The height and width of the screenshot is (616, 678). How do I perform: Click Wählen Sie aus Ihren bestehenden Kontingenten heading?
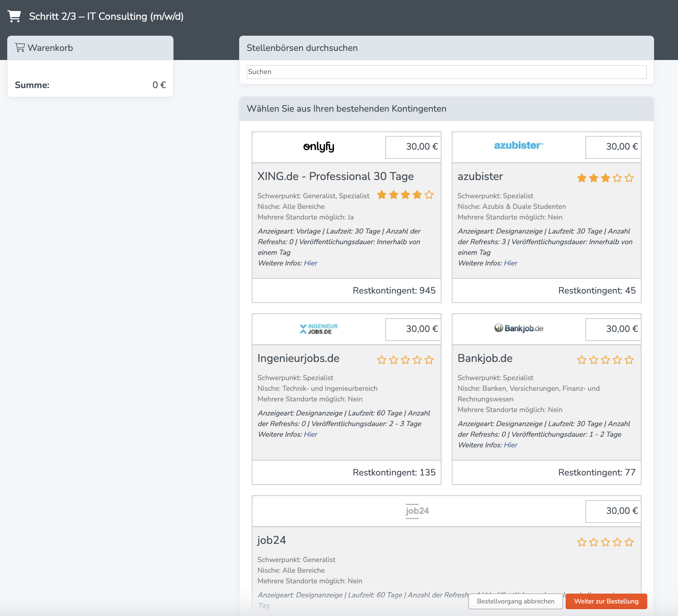tap(347, 109)
